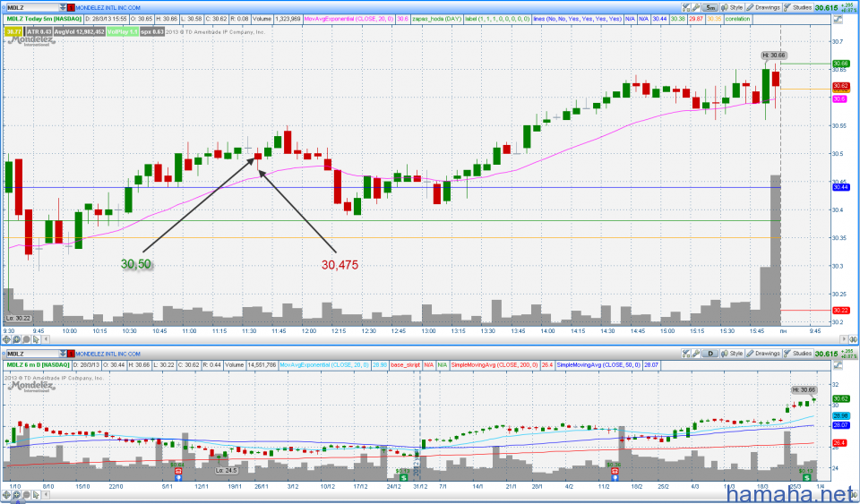Click the blue lightbulb event icon near 5/11

click(177, 478)
